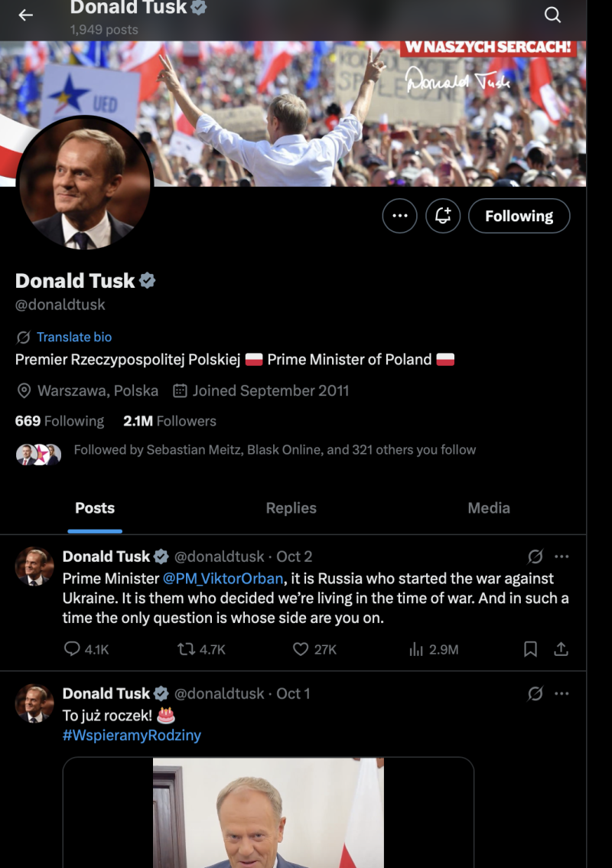This screenshot has height=868, width=612.
Task: Click Translate bio link
Action: pos(73,337)
